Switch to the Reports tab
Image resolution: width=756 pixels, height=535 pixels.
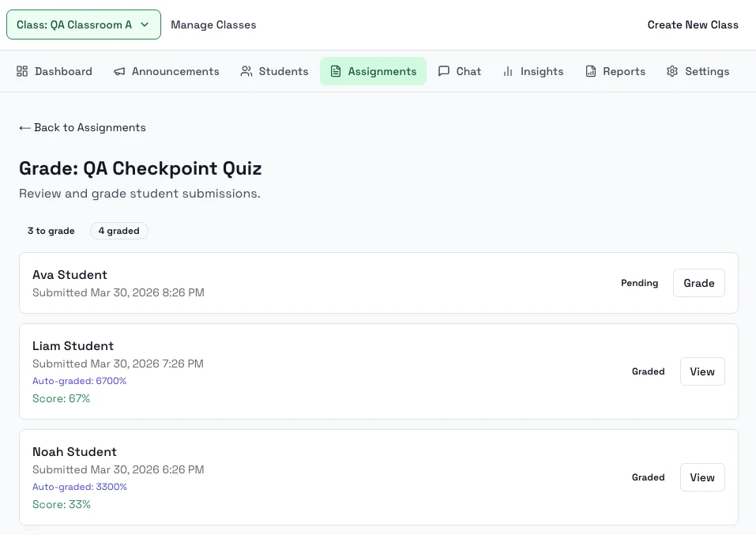pyautogui.click(x=615, y=71)
